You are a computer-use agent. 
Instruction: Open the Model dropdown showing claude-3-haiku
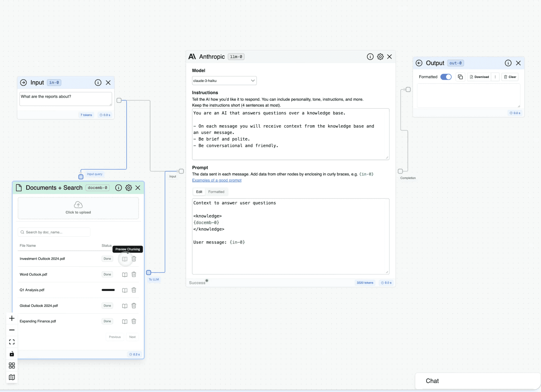(x=224, y=81)
